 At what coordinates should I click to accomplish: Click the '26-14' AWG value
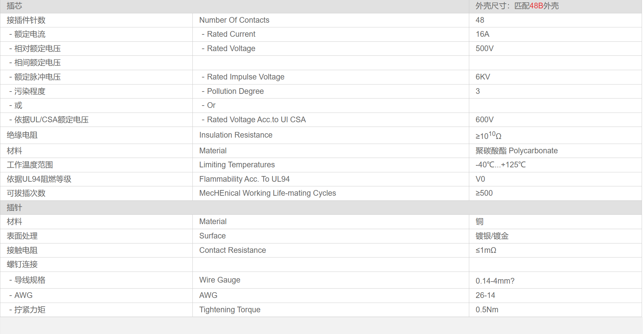(485, 295)
